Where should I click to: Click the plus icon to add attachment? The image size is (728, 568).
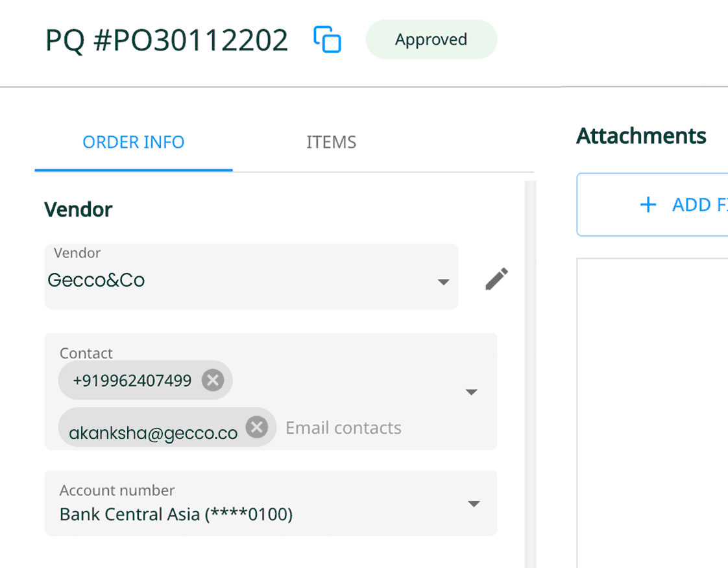click(648, 206)
